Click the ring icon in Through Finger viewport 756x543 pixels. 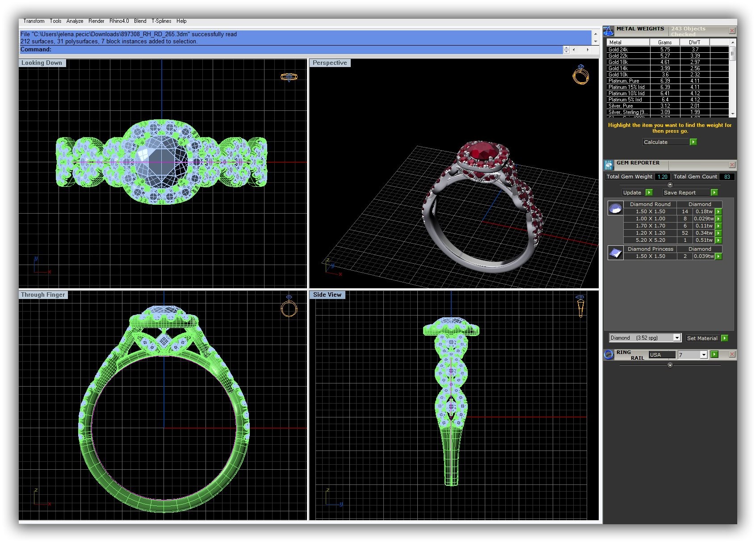[289, 307]
